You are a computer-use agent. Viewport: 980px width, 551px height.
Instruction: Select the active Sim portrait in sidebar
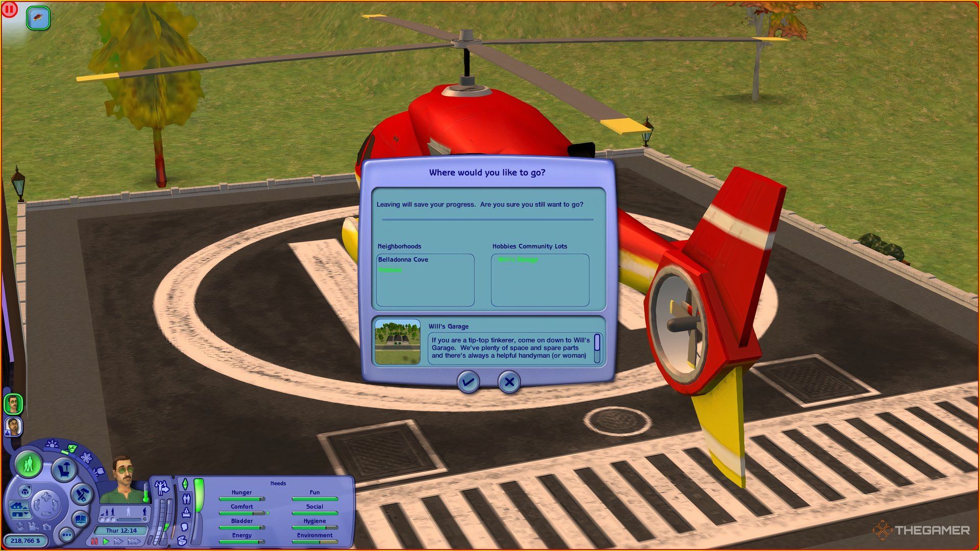13,404
